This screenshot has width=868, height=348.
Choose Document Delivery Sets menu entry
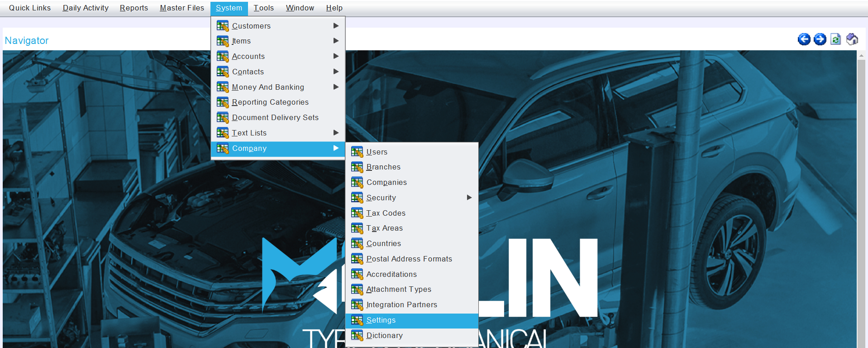(x=278, y=118)
